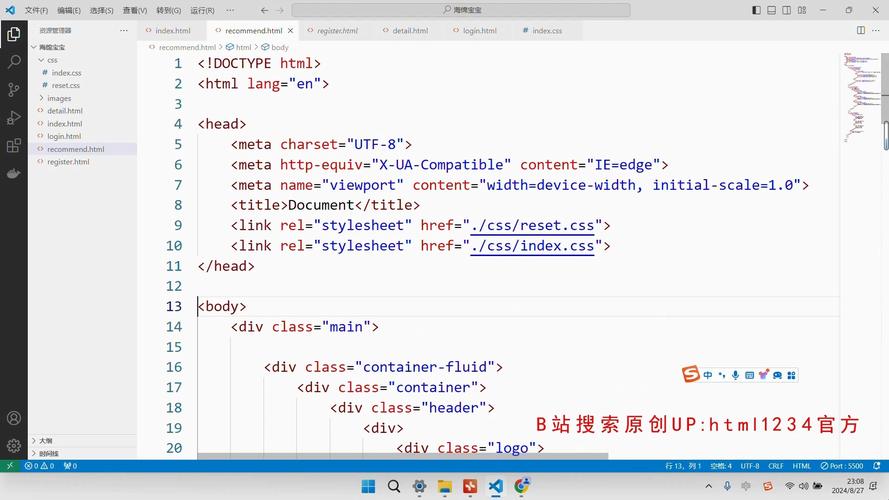Image resolution: width=889 pixels, height=500 pixels.
Task: Open the body breadcrumb dropdown
Action: (x=275, y=47)
